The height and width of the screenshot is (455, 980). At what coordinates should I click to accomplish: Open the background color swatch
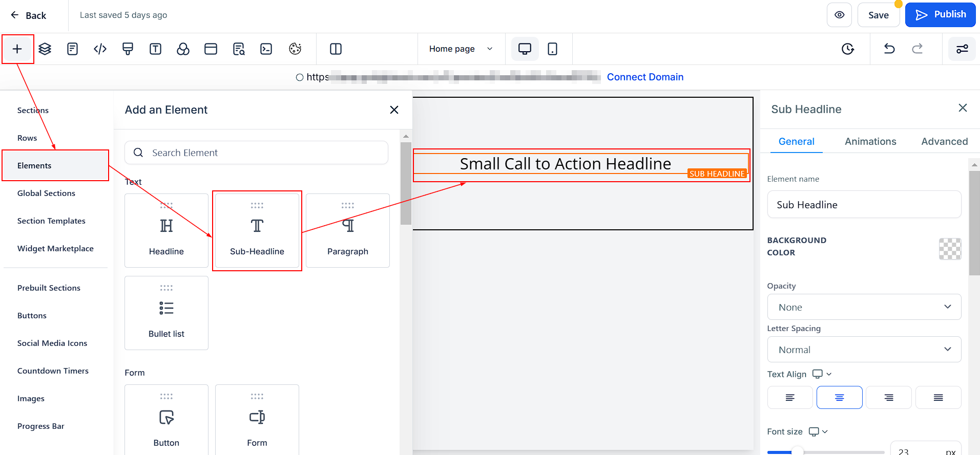(x=950, y=249)
